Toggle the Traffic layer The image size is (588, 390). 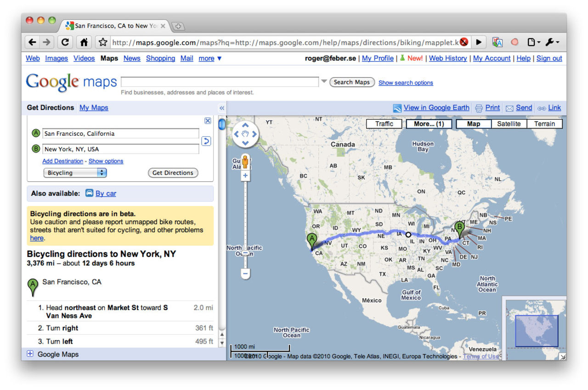pos(384,124)
